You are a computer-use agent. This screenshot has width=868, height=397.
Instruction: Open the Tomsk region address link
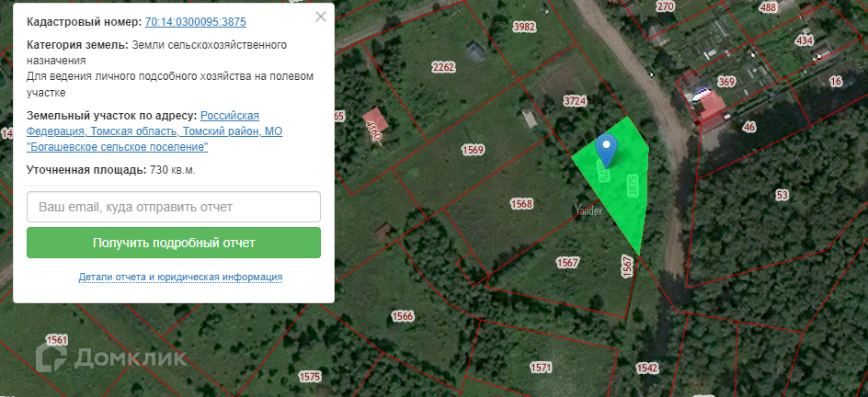click(154, 131)
